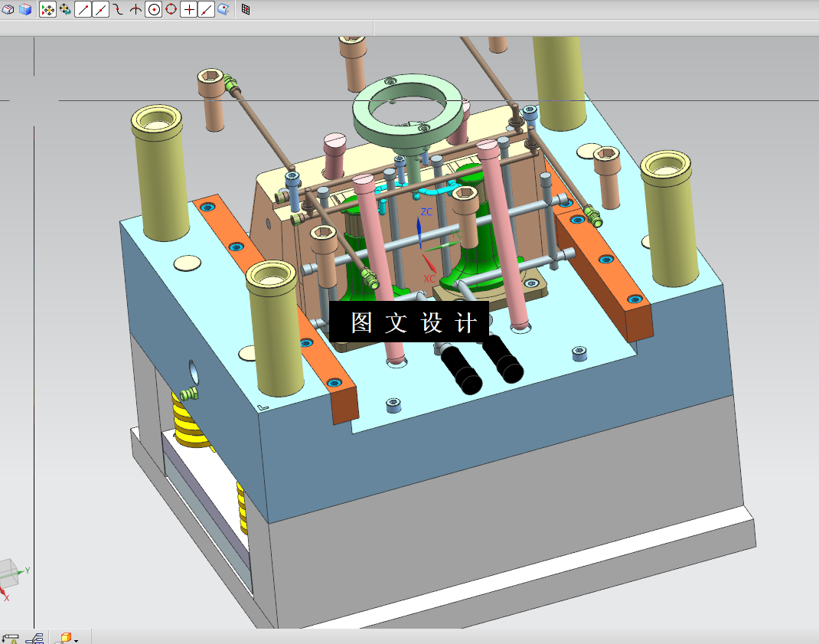Click the orange cube icon in bottom bar
Viewport: 819px width, 644px height.
coord(66,638)
